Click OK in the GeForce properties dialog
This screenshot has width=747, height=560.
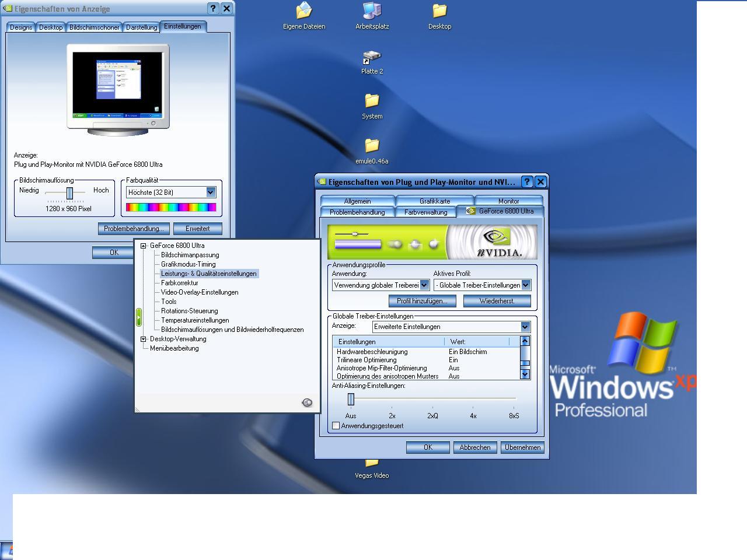point(428,447)
